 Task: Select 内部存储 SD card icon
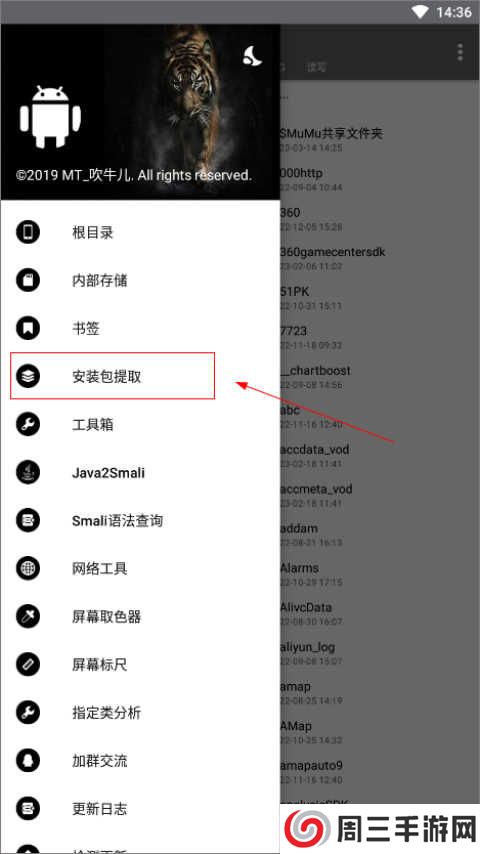click(28, 280)
